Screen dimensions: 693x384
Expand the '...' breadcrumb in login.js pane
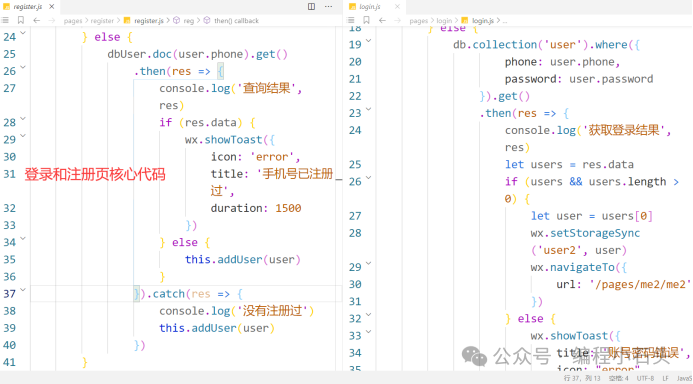(x=505, y=21)
